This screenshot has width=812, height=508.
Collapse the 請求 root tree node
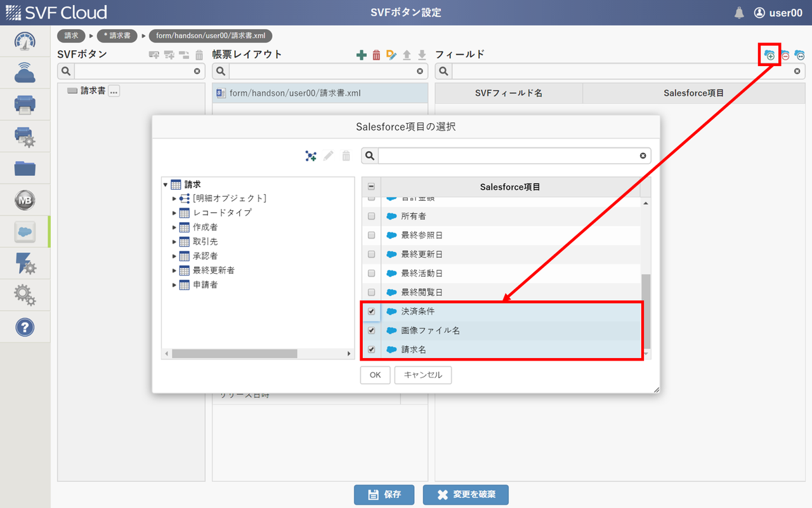(165, 184)
